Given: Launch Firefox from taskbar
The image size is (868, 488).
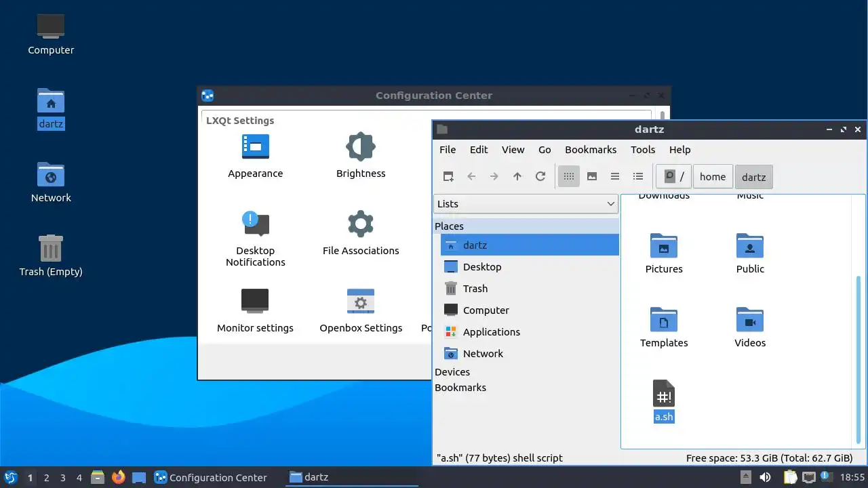Looking at the screenshot, I should click(x=119, y=477).
